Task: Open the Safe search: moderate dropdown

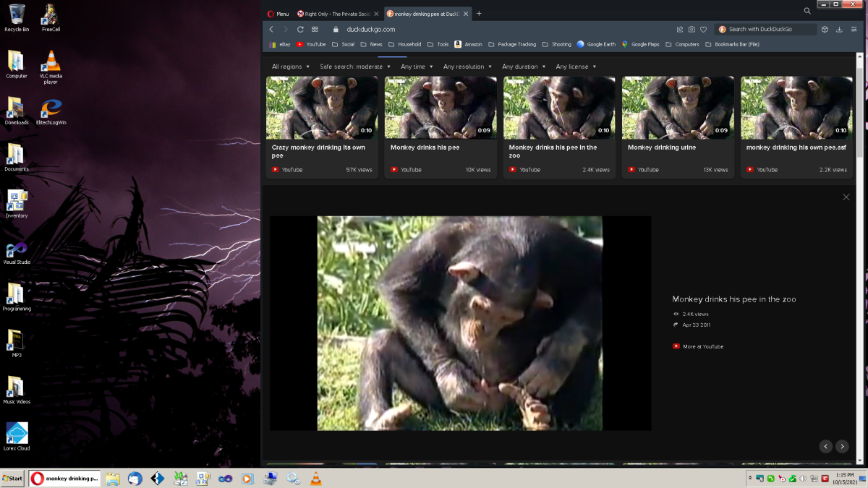Action: tap(354, 67)
